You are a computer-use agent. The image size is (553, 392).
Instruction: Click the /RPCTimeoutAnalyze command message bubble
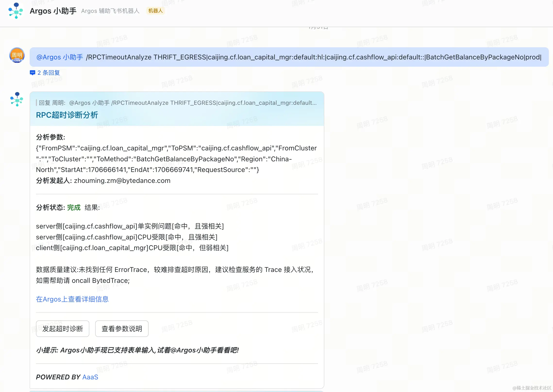(313, 57)
